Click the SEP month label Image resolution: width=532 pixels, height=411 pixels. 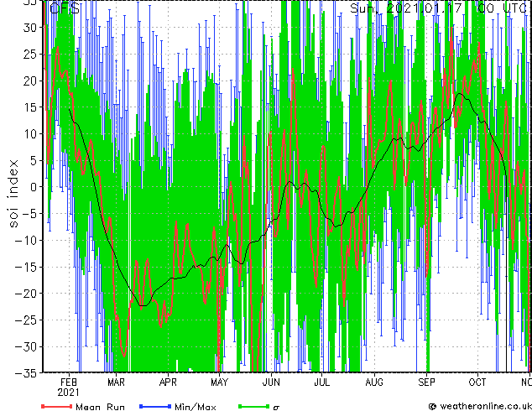426,382
